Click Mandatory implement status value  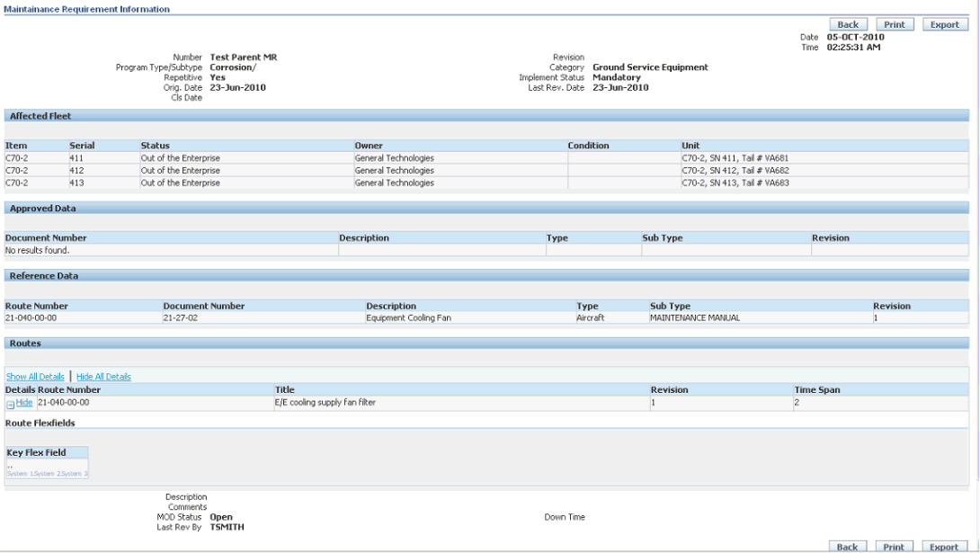click(616, 77)
